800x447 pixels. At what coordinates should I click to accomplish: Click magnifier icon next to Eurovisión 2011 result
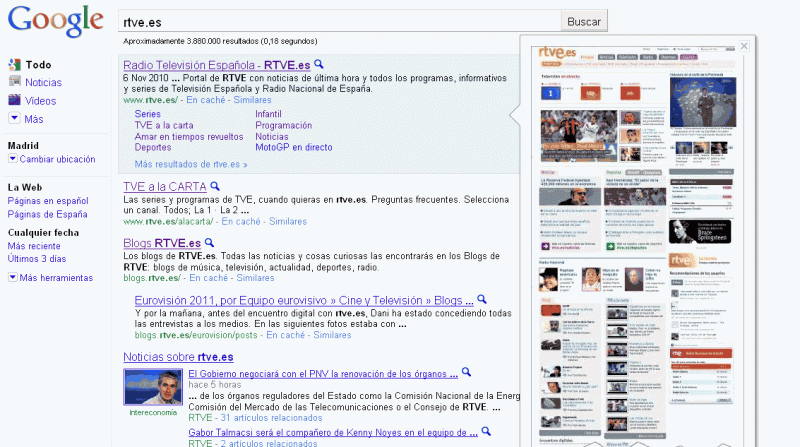click(481, 299)
